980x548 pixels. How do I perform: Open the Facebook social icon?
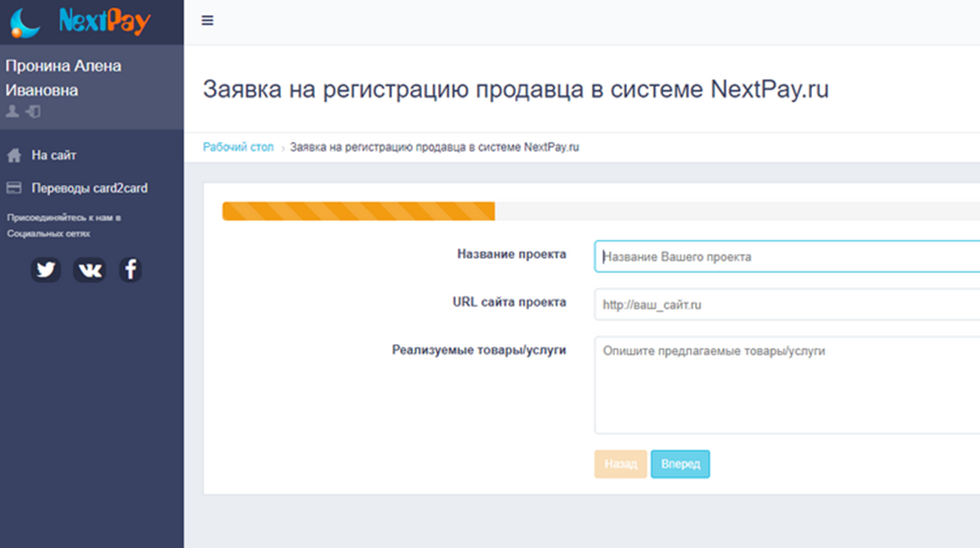point(129,270)
